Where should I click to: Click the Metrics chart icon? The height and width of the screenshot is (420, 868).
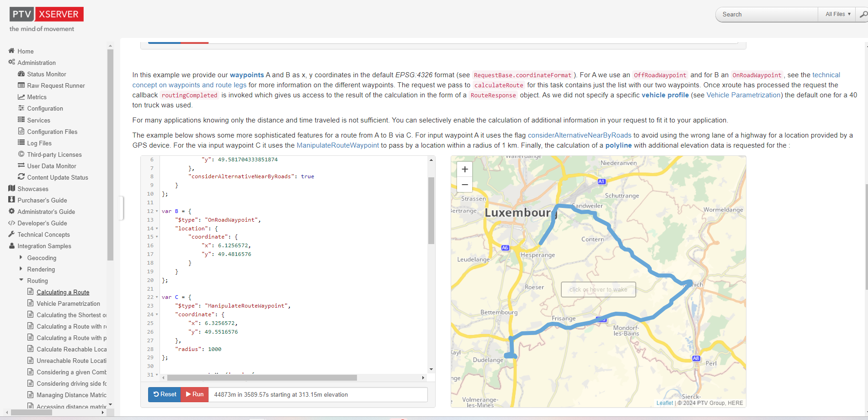tap(21, 97)
